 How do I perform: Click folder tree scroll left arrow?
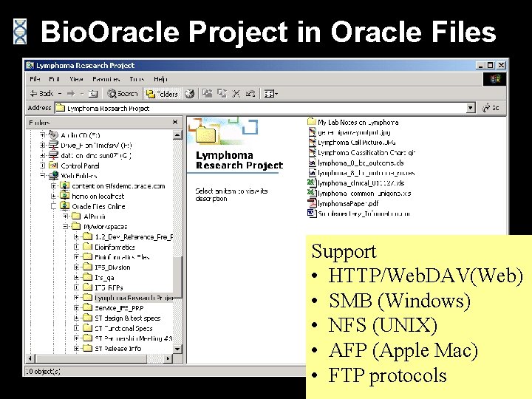click(x=30, y=358)
